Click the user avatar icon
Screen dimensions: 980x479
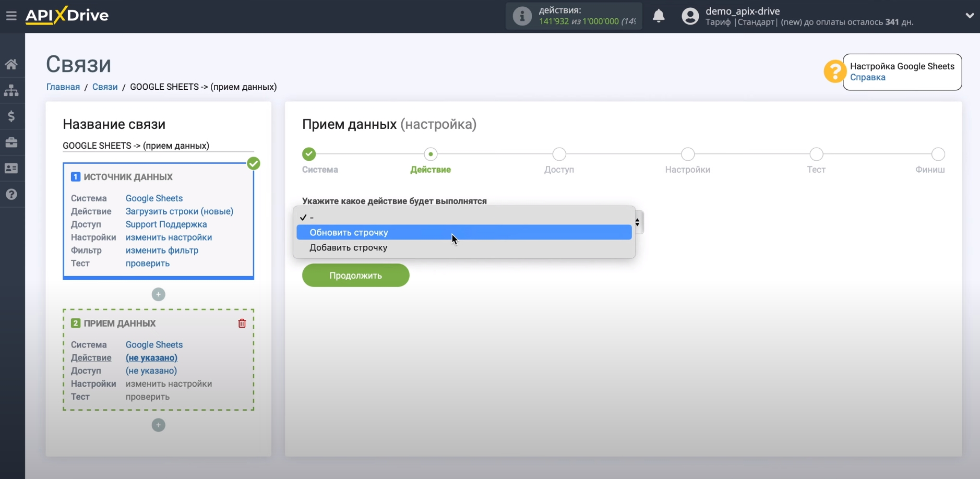[690, 16]
